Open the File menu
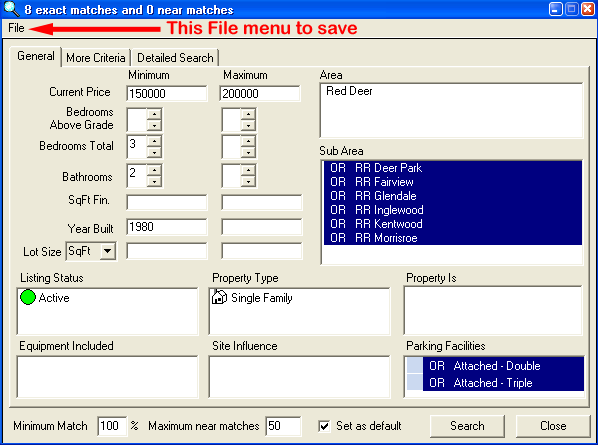598x445 pixels. pyautogui.click(x=16, y=28)
